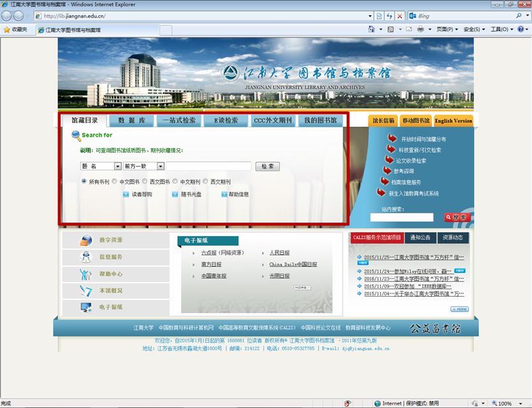Open the 前方一致 match type dropdown

pos(160,166)
